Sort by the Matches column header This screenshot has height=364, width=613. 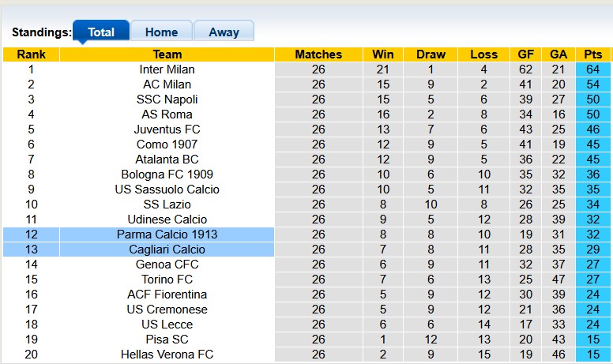pos(318,54)
